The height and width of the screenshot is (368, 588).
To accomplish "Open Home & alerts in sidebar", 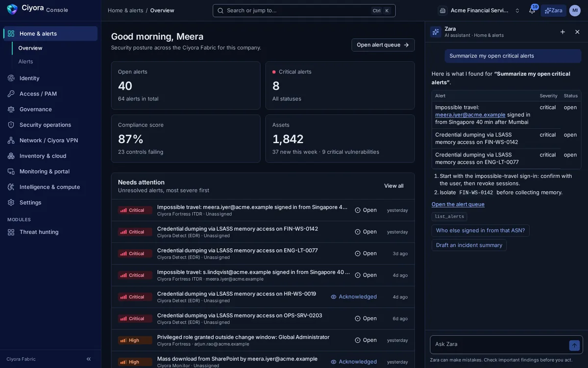I will point(51,33).
